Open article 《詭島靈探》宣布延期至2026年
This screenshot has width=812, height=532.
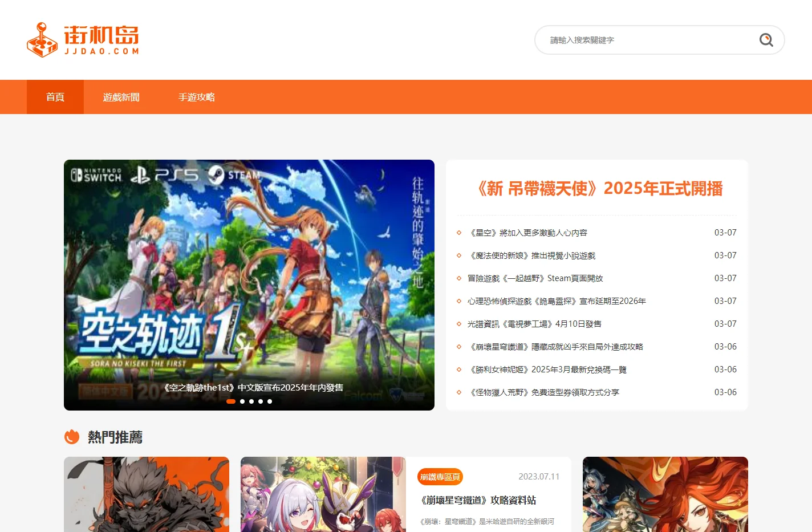557,301
